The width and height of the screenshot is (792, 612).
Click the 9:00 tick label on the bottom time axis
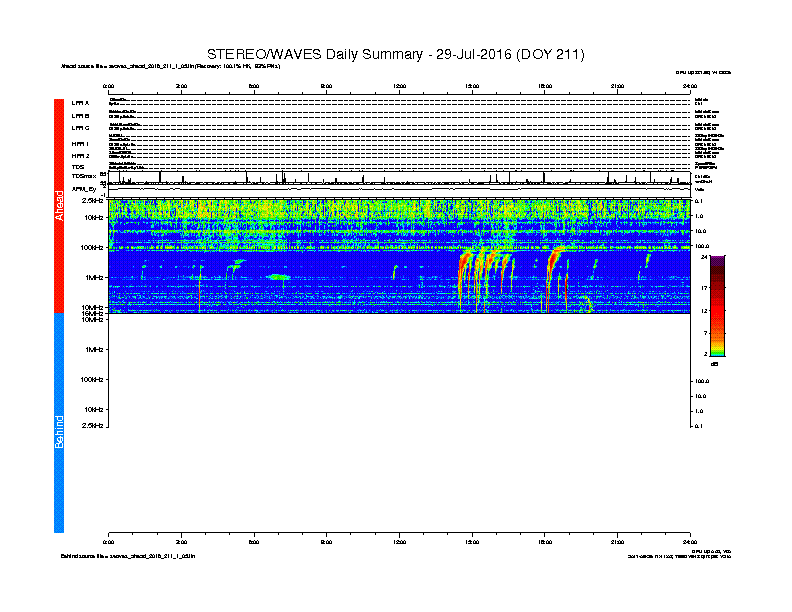(326, 542)
